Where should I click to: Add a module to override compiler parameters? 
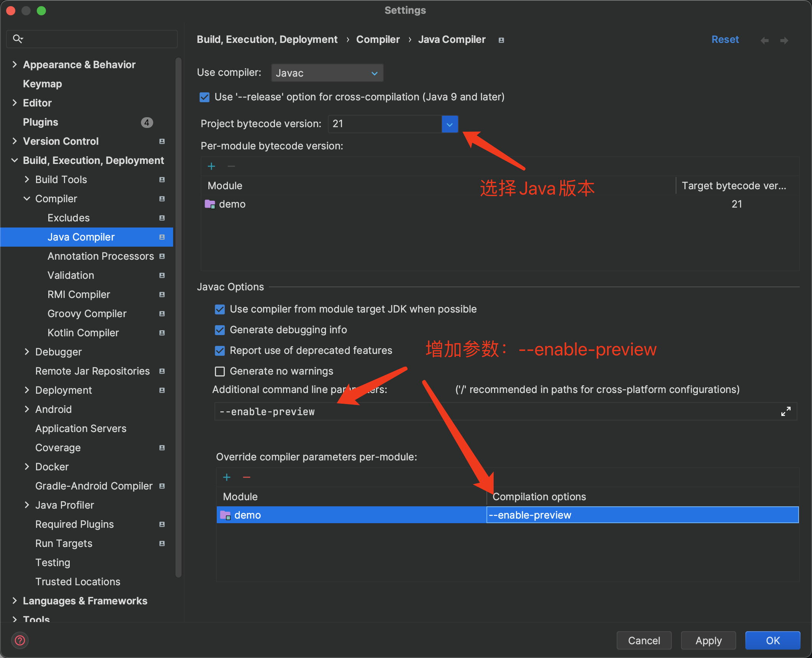[x=227, y=477]
